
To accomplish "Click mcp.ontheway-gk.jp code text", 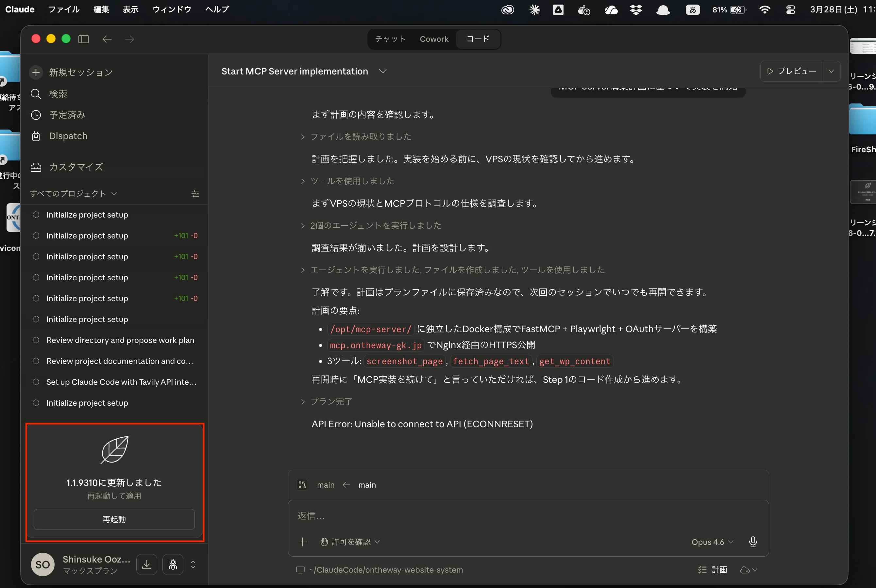I will pos(376,345).
